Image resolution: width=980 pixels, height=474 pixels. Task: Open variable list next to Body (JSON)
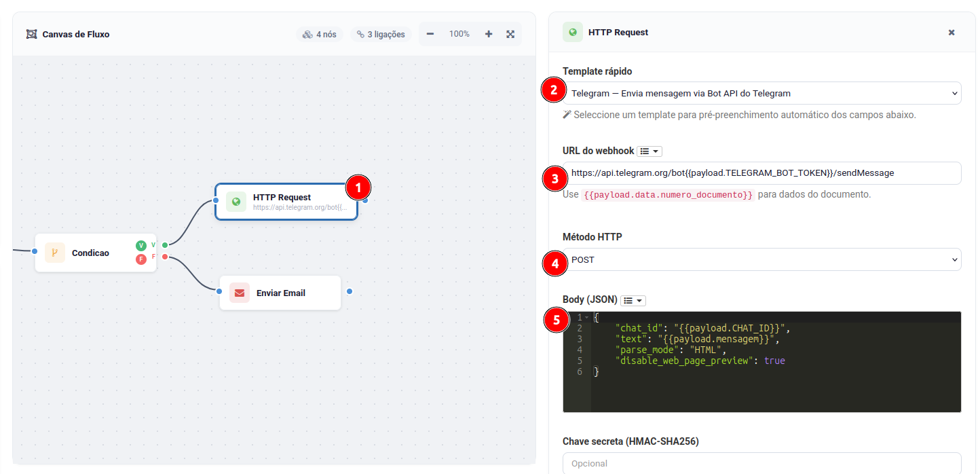pos(633,300)
